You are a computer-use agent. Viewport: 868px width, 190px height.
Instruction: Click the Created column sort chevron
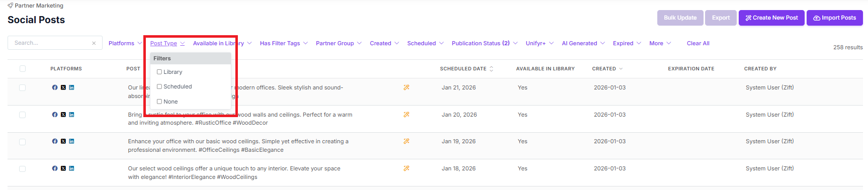click(621, 69)
